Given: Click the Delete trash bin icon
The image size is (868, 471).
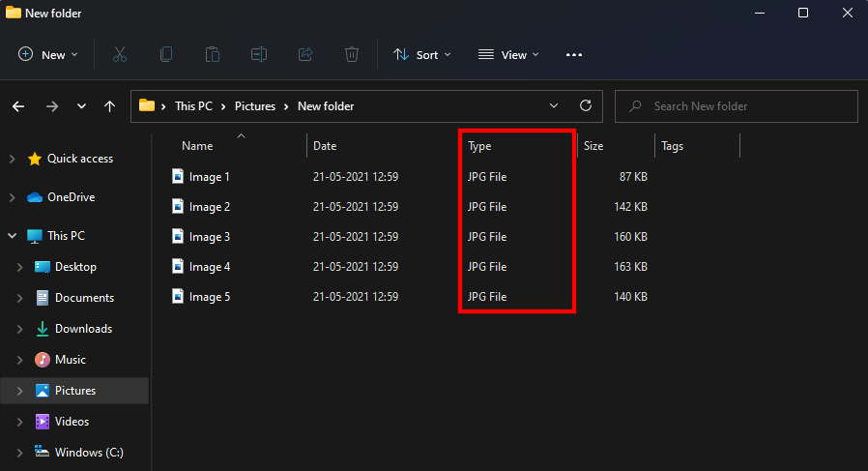Looking at the screenshot, I should [x=352, y=55].
